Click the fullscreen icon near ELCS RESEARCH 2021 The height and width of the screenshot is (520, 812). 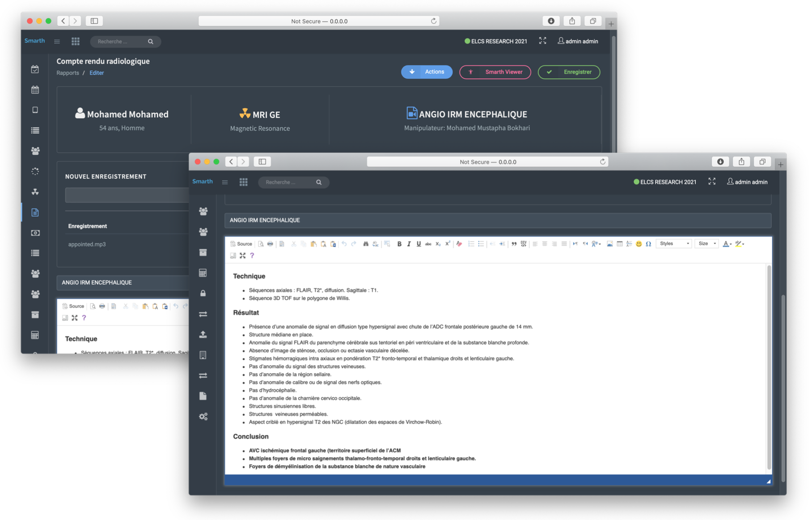coord(711,181)
